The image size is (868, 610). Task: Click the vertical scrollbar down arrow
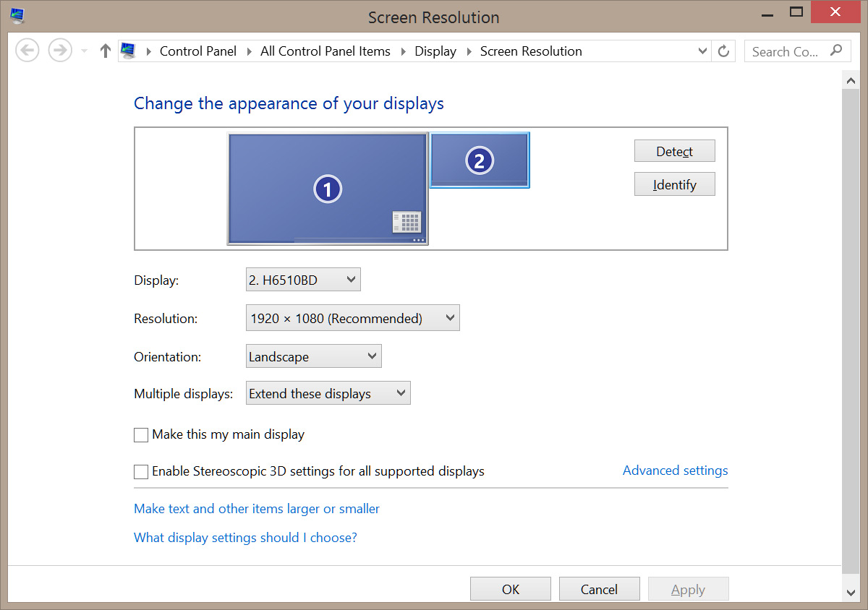pyautogui.click(x=851, y=593)
